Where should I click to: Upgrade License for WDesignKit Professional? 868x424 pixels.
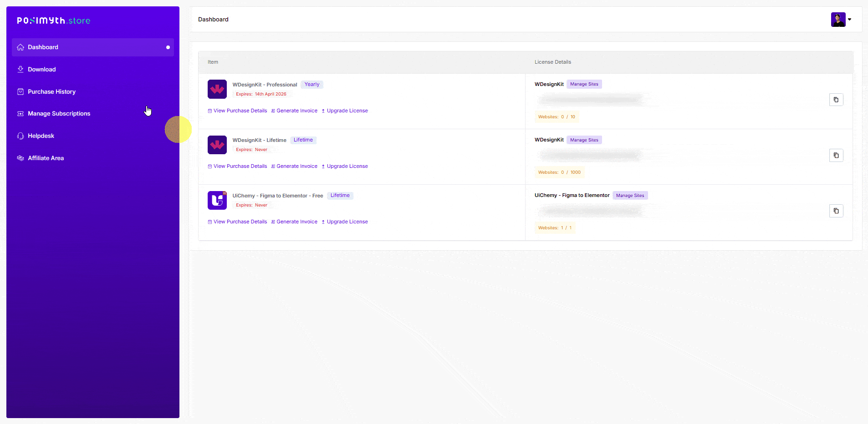coord(345,111)
